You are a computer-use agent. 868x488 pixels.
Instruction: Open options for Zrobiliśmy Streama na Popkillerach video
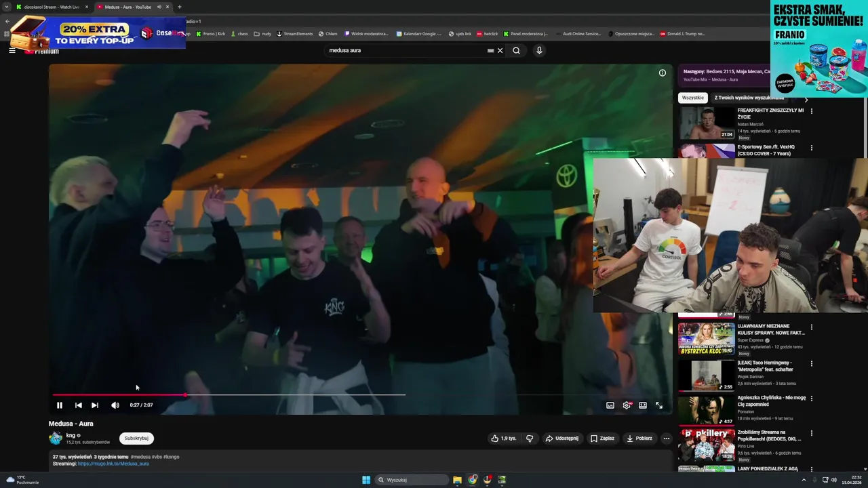pyautogui.click(x=812, y=433)
